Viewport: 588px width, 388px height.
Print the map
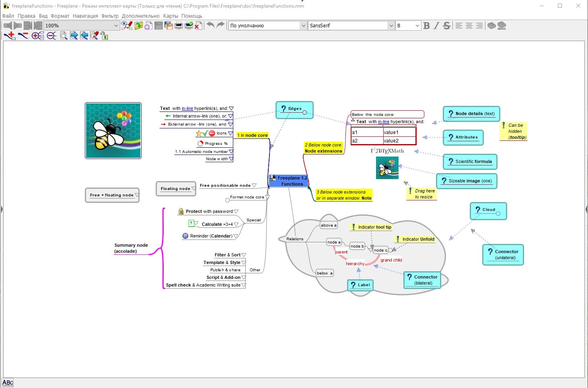pos(179,25)
